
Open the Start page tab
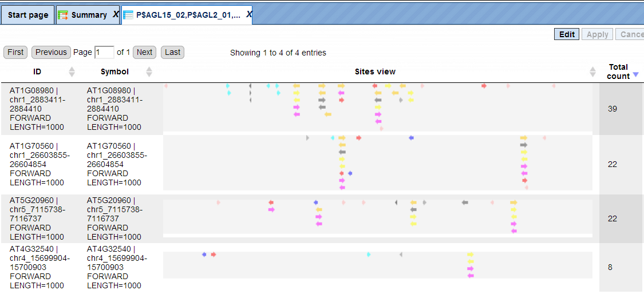[x=28, y=15]
